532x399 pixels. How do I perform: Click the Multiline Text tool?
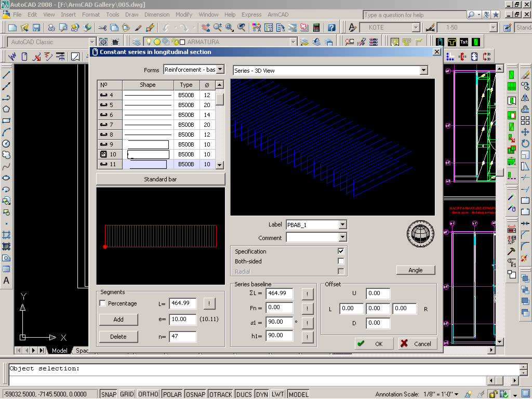click(x=6, y=281)
